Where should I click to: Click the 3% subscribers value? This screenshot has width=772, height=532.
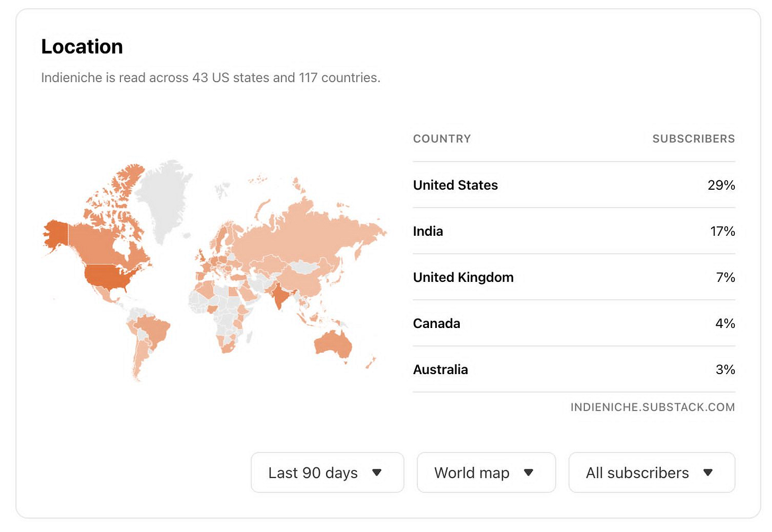[x=725, y=369]
